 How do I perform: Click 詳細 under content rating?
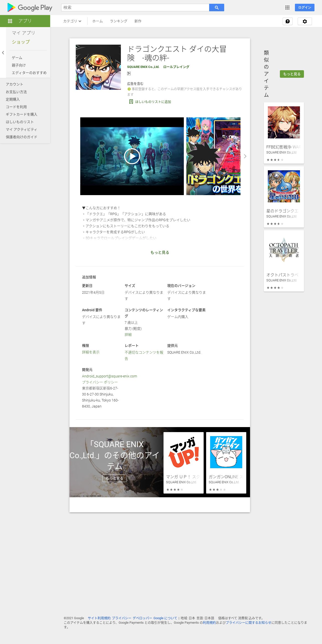(128, 335)
